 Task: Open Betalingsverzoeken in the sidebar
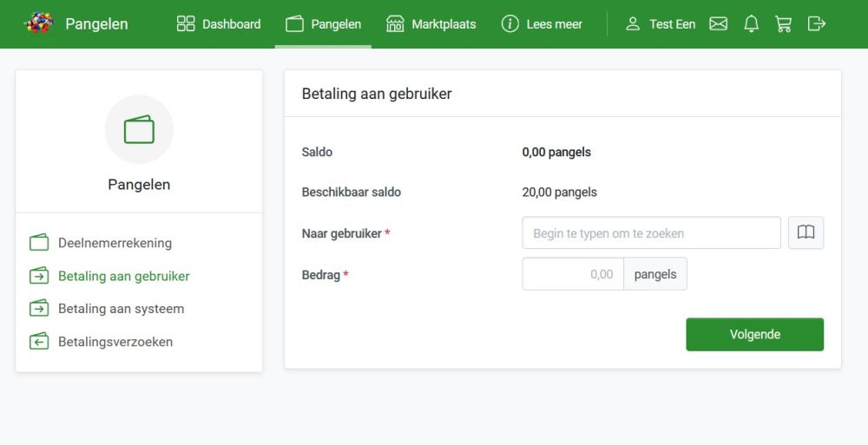point(115,342)
